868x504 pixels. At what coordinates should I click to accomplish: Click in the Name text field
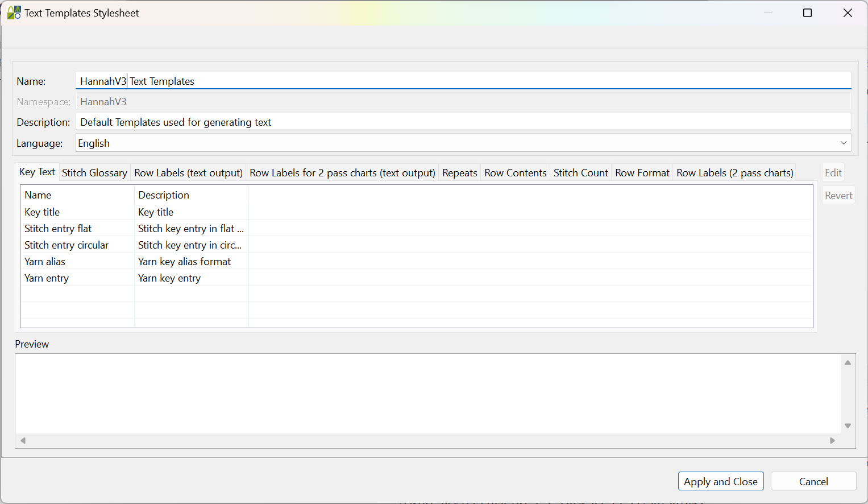463,81
